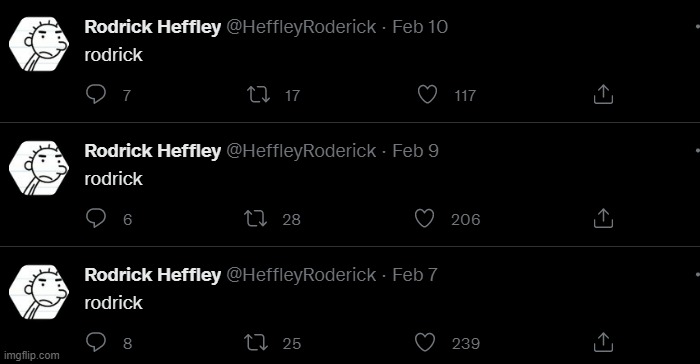Open Rodrick Heffley name on Feb 10 tweet
The height and width of the screenshot is (364, 700).
(x=153, y=27)
